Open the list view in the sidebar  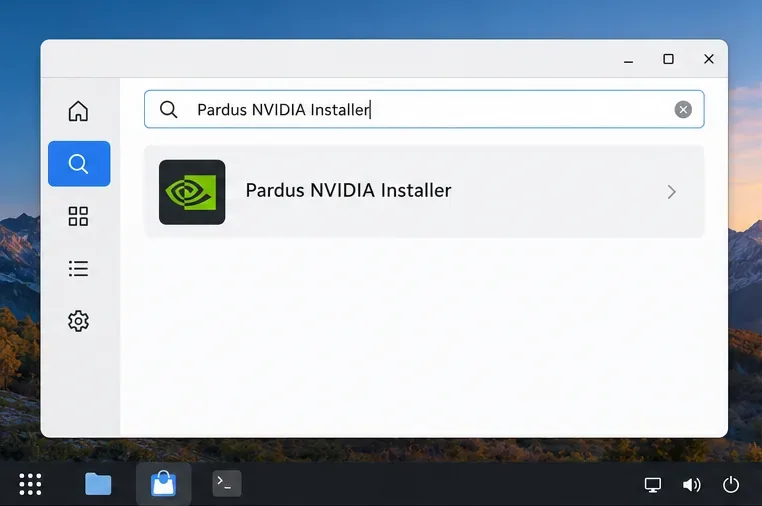78,268
